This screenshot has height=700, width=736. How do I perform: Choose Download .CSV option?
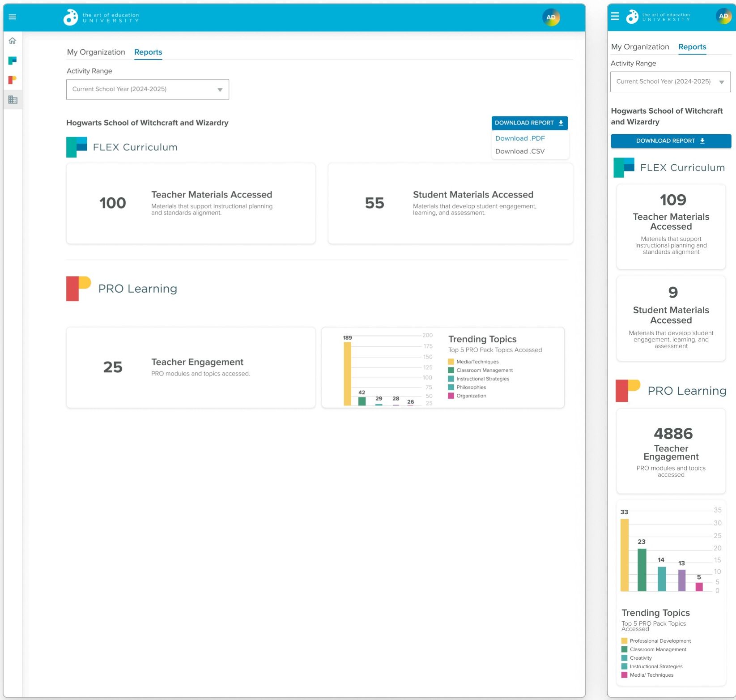pyautogui.click(x=520, y=151)
